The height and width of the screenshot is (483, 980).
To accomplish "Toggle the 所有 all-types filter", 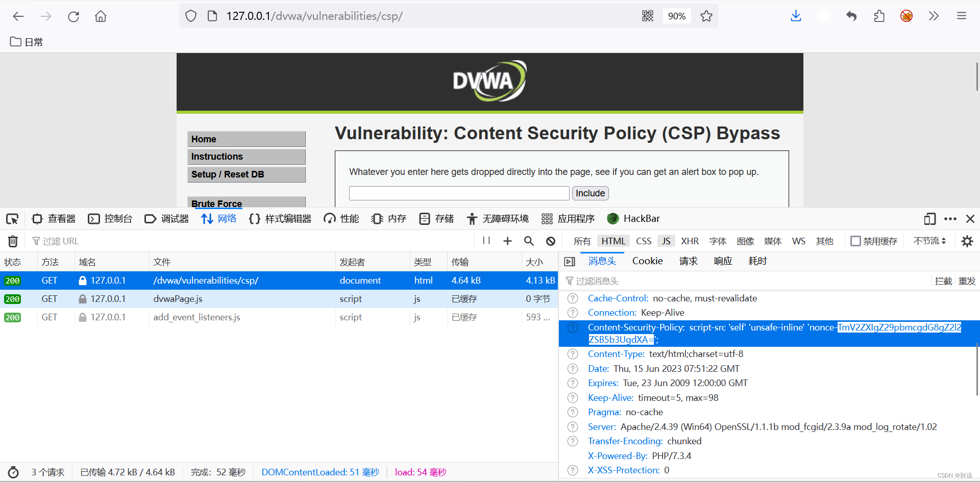I will [582, 241].
